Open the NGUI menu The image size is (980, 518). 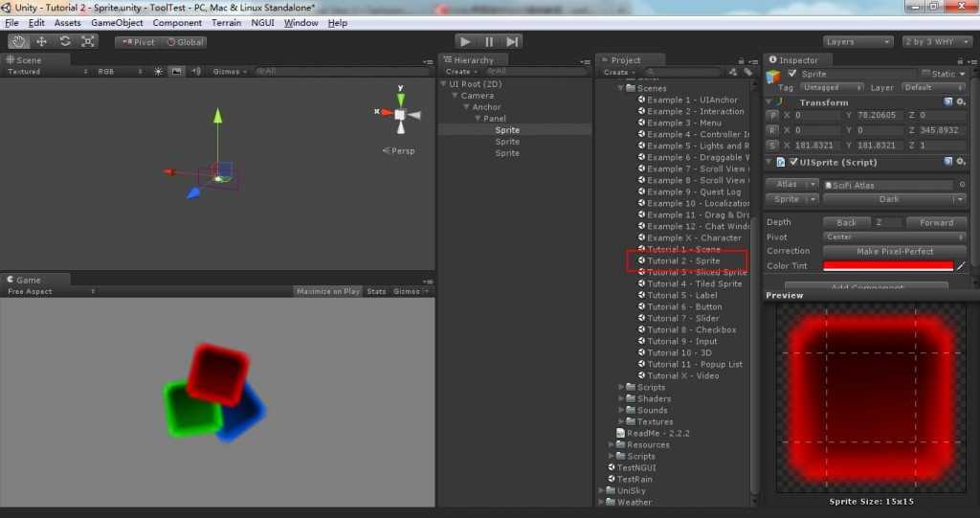[262, 23]
